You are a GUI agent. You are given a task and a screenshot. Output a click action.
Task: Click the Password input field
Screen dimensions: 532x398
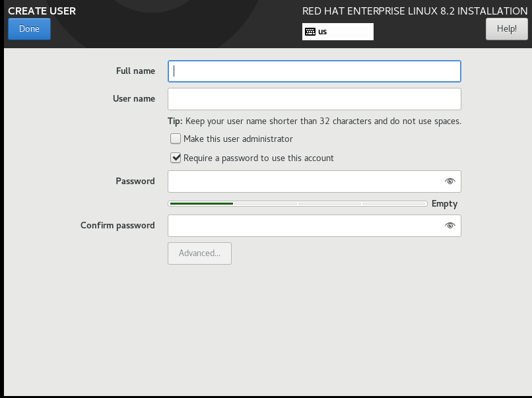pos(314,182)
